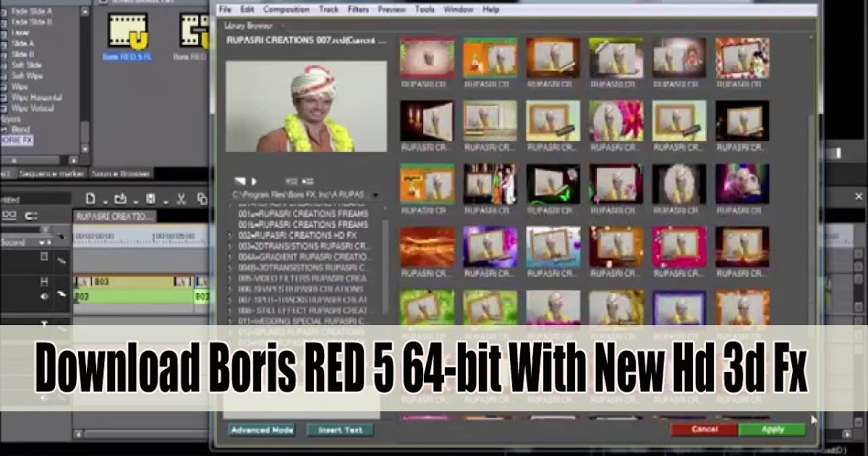Click the effects tree scrollbar down arrow

[85, 148]
